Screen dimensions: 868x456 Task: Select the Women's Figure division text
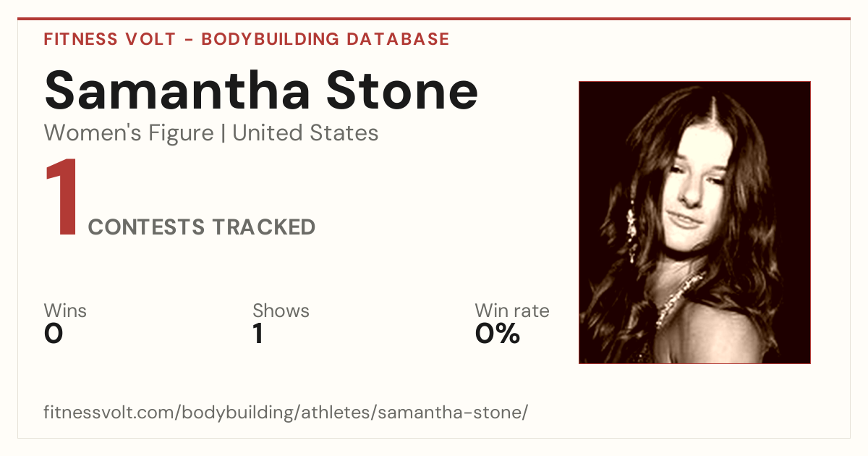click(129, 133)
